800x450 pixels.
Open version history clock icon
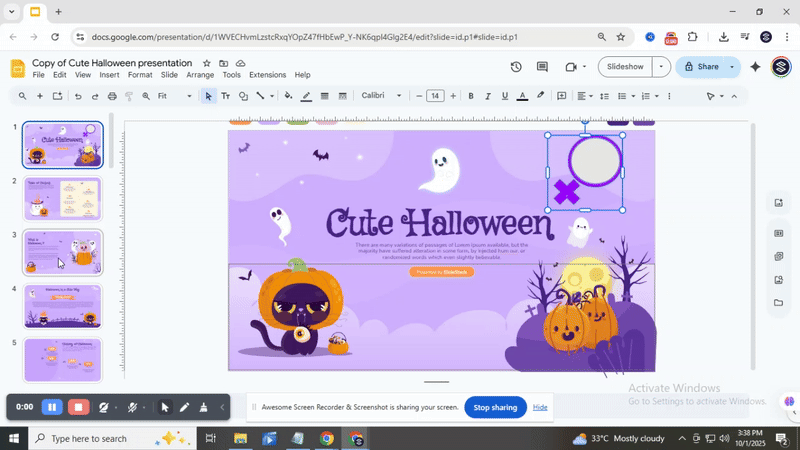click(516, 67)
